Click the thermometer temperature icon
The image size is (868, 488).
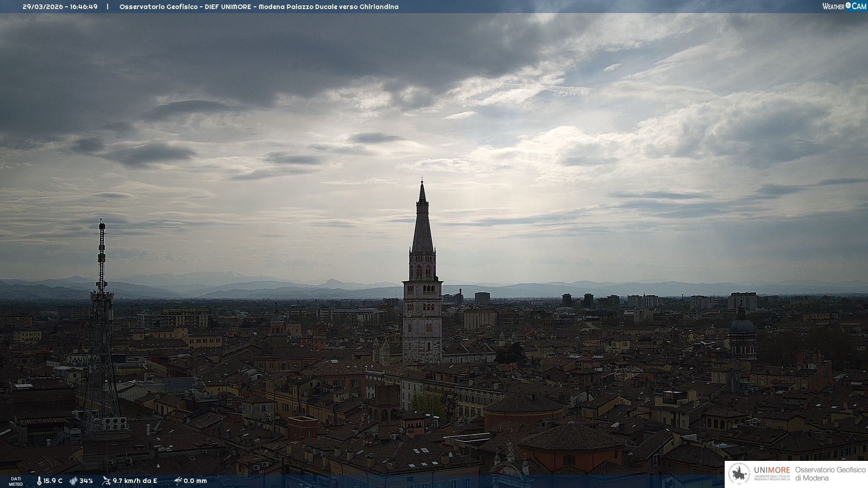click(39, 481)
